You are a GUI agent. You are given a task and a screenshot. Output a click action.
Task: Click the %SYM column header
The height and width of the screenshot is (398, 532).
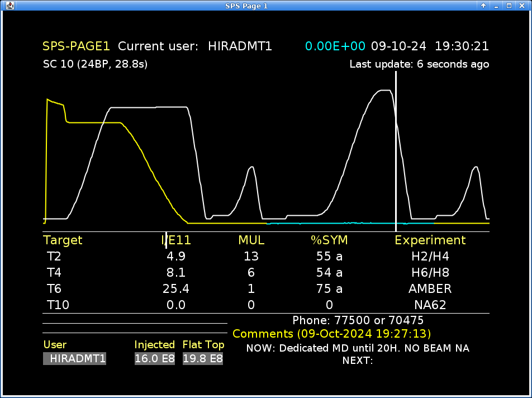tap(329, 240)
